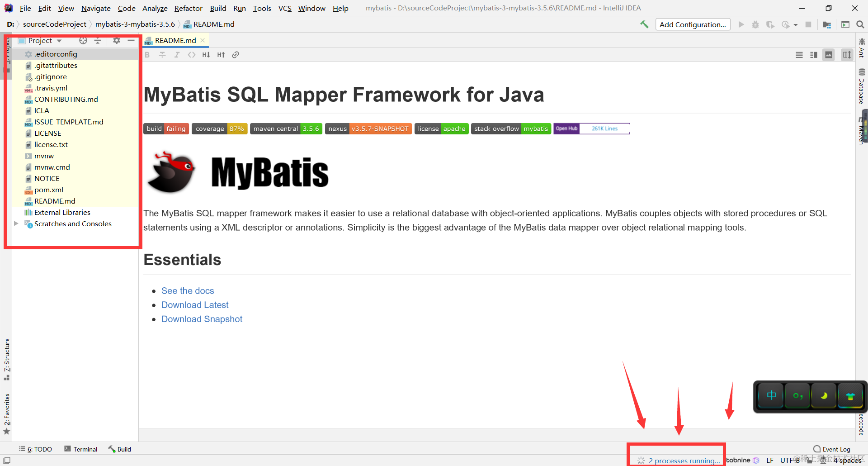Open the TODO tool window

pyautogui.click(x=36, y=449)
